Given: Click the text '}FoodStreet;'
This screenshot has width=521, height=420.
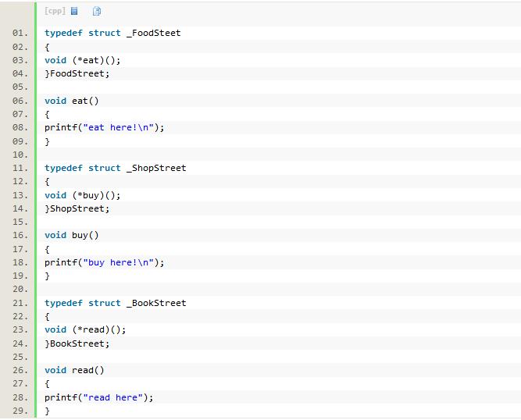Looking at the screenshot, I should click(77, 73).
